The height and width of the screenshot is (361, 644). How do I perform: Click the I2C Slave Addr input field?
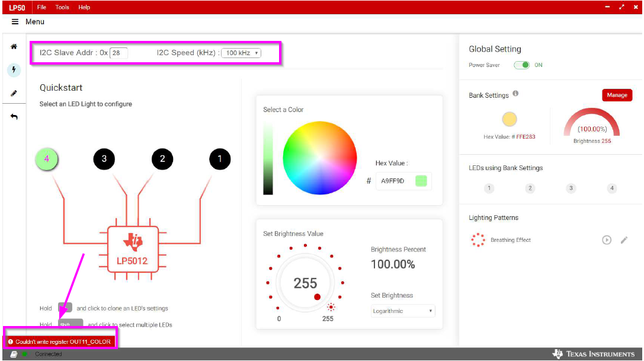[x=118, y=53]
